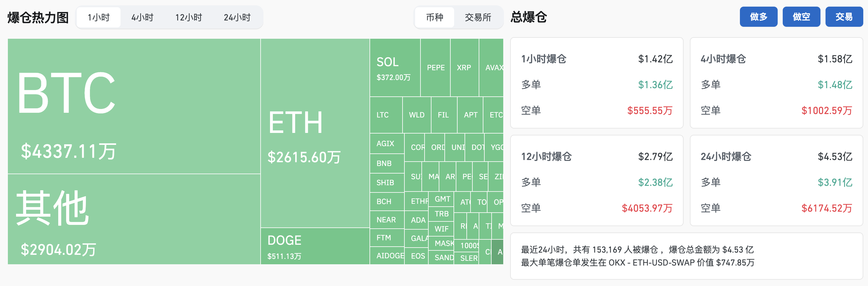The image size is (868, 286).
Task: Choose the XRP heatmap cell
Action: pyautogui.click(x=464, y=67)
